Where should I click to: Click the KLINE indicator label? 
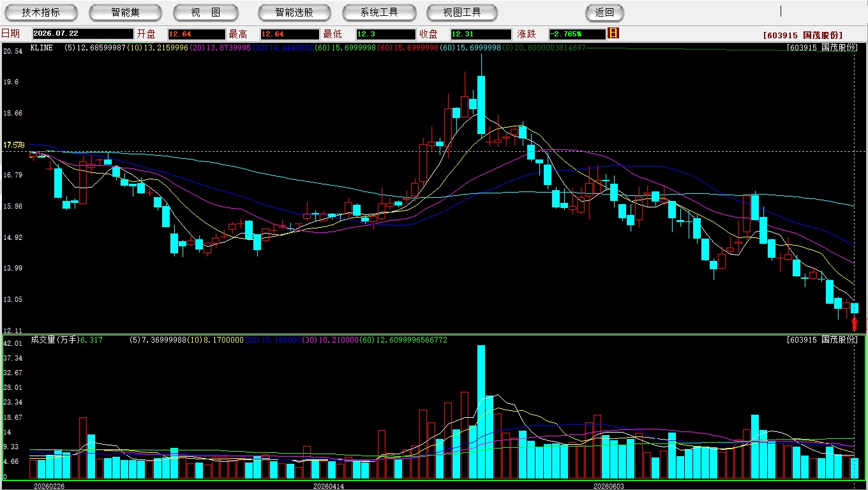point(41,48)
